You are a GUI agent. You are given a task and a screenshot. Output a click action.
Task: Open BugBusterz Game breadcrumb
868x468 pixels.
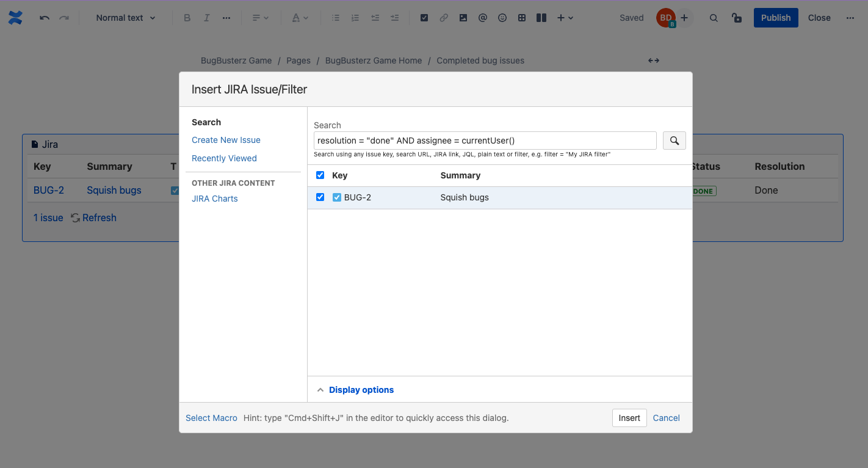[236, 60]
